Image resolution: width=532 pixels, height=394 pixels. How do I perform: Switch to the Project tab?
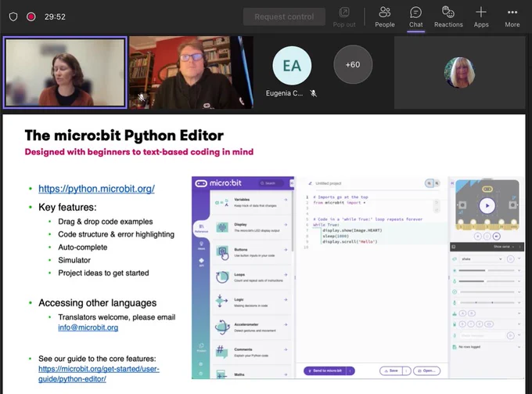point(201,348)
